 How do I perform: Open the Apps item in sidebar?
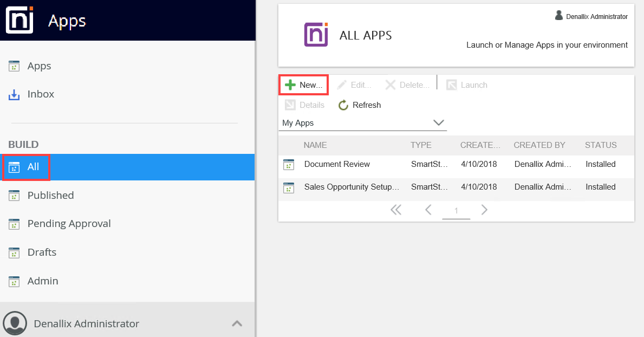pyautogui.click(x=39, y=66)
